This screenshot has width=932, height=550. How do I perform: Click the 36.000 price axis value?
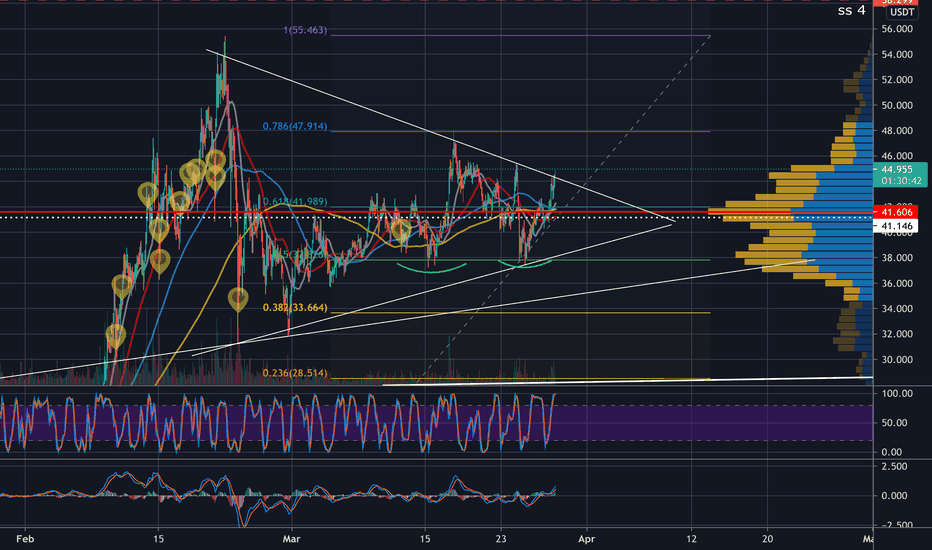point(897,283)
